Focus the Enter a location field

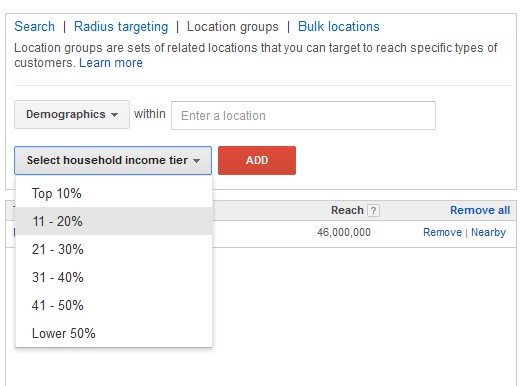[x=303, y=115]
